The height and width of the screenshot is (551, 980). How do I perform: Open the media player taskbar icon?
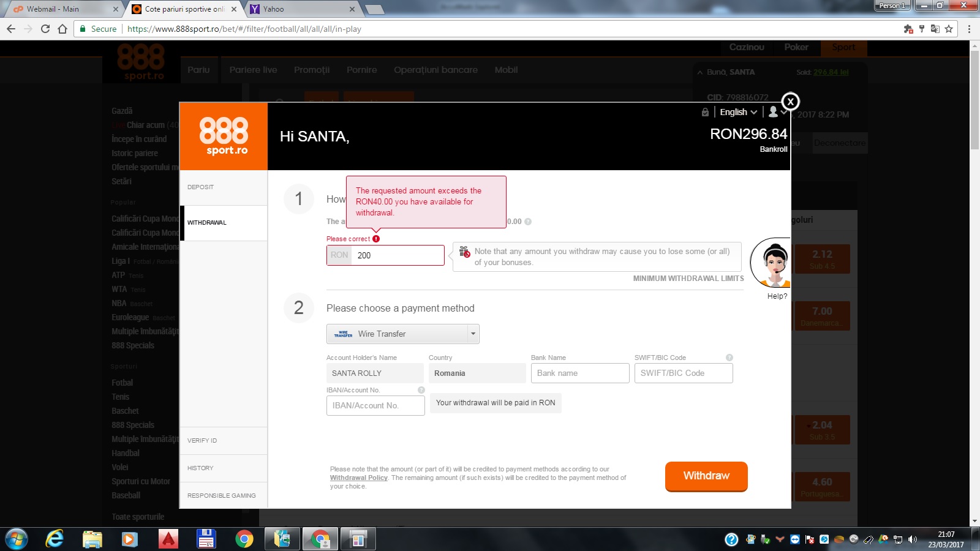pyautogui.click(x=129, y=539)
